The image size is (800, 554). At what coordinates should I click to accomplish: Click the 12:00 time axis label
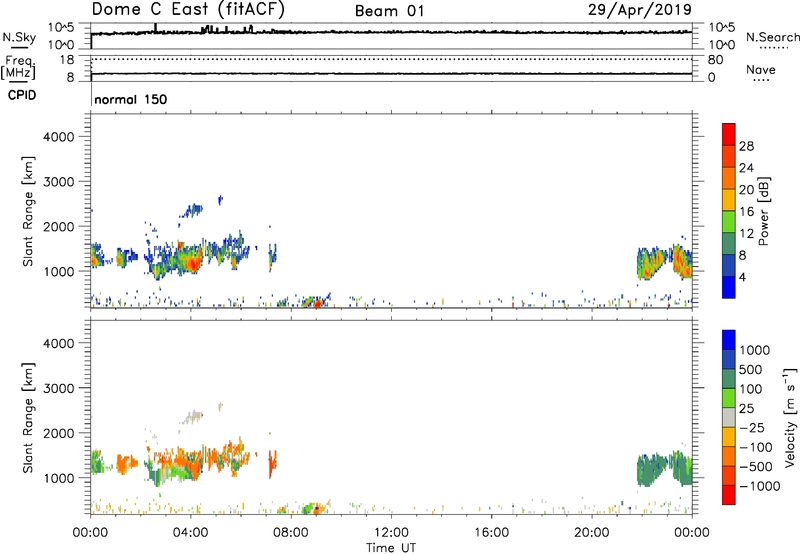(391, 533)
